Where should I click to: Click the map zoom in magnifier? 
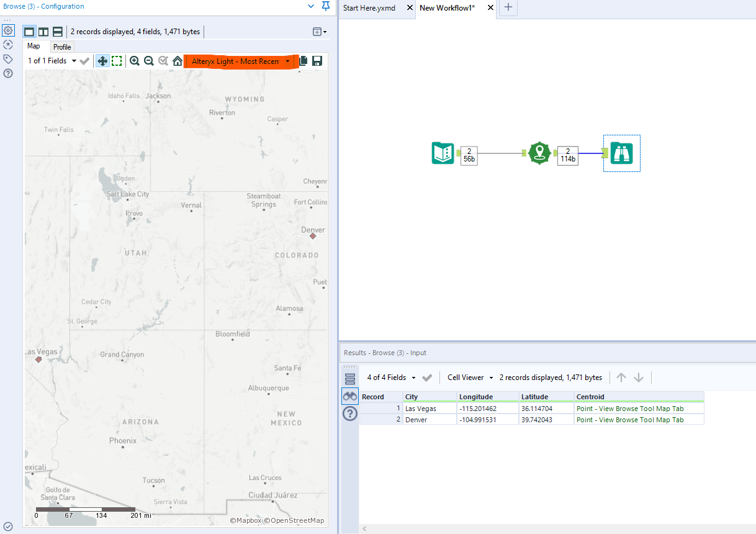(x=134, y=61)
